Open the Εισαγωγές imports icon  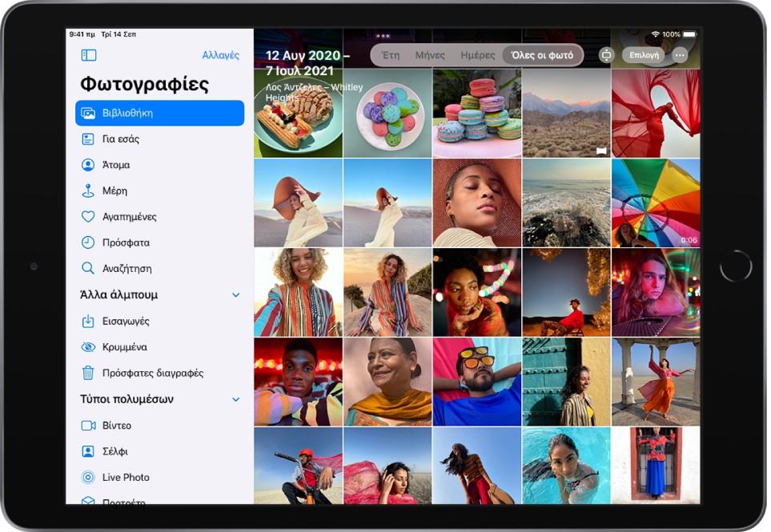88,321
